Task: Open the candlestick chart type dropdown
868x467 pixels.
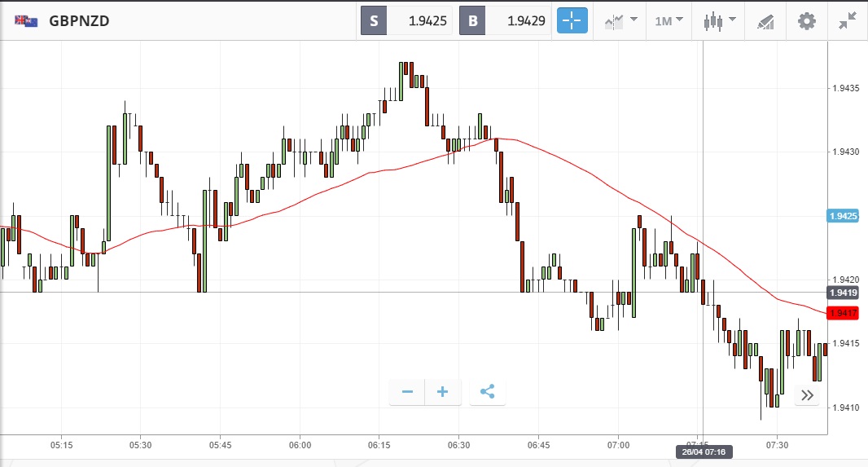Action: (719, 20)
